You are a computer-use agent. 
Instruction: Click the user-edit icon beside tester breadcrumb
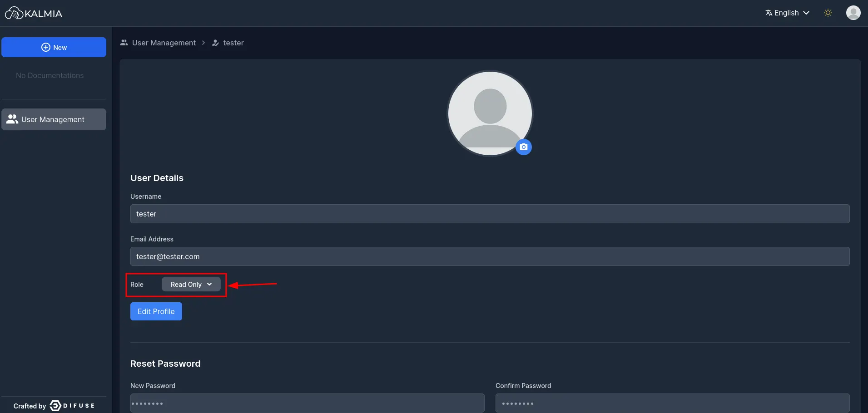tap(216, 43)
